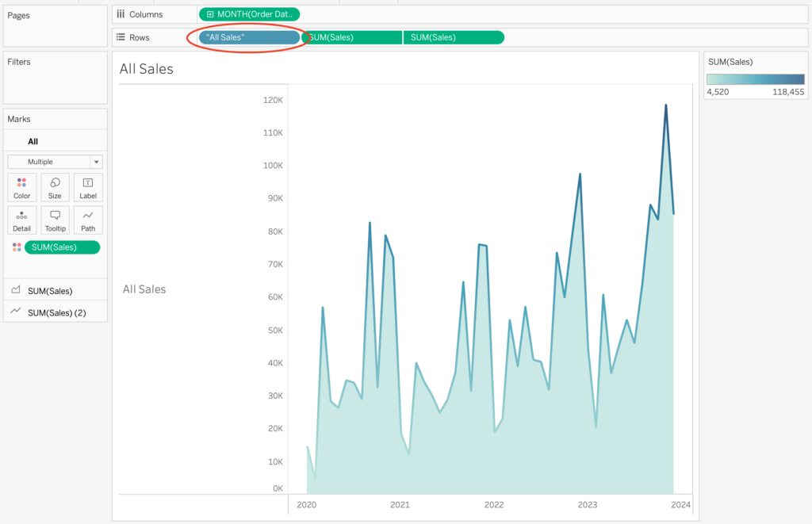812x524 pixels.
Task: Select the All marks card tab
Action: (x=33, y=141)
